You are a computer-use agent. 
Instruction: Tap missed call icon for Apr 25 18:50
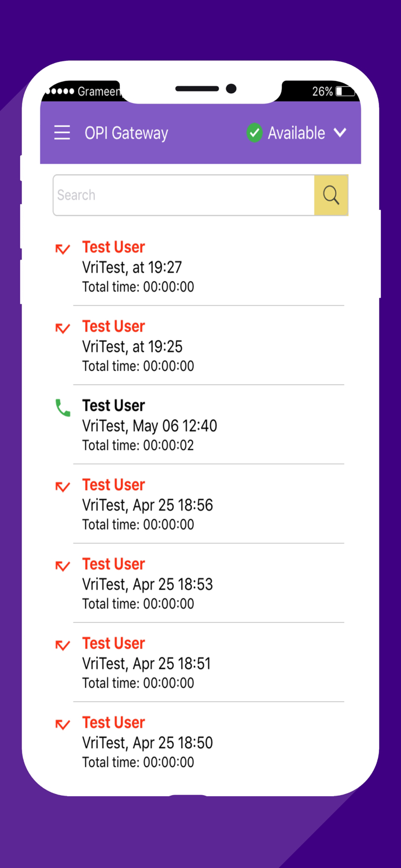[x=62, y=725]
